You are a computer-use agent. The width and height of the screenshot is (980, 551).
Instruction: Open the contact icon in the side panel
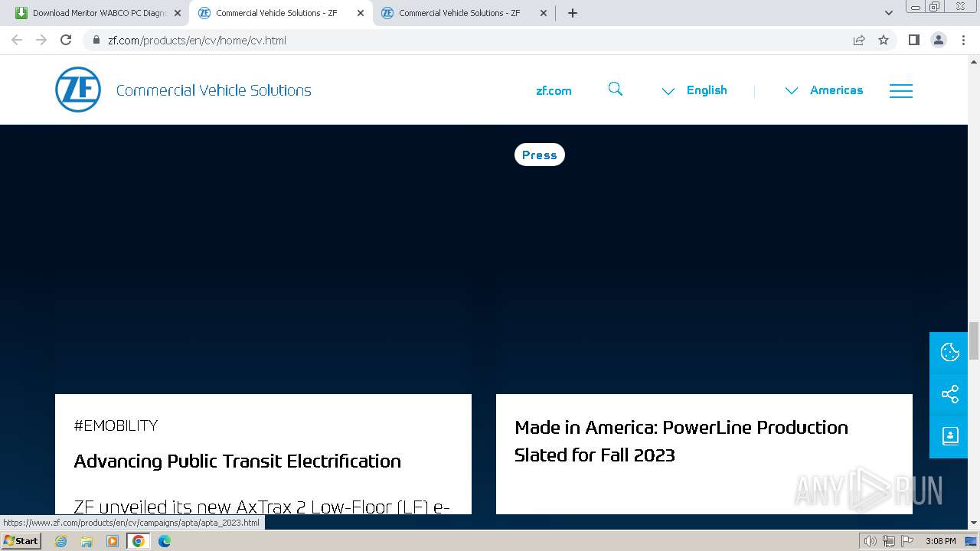(949, 436)
